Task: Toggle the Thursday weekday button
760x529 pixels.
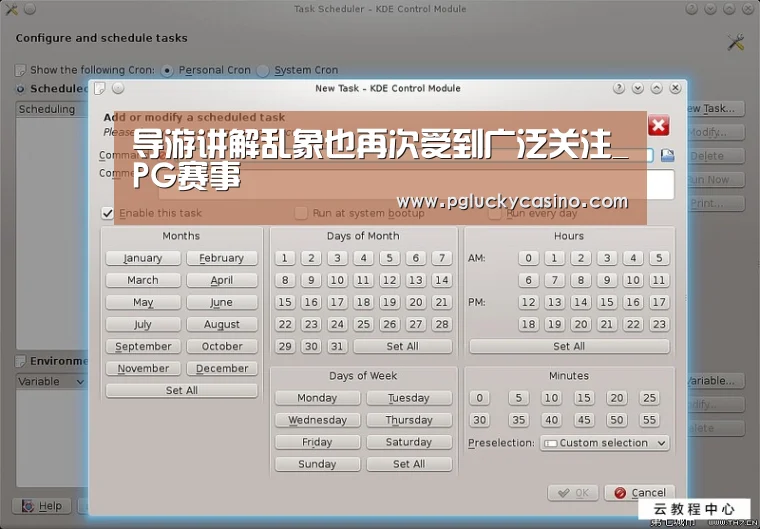Action: click(x=409, y=420)
